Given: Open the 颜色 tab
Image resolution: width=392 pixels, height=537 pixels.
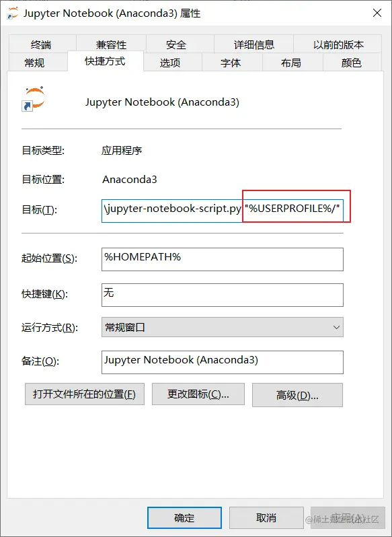Looking at the screenshot, I should [351, 63].
